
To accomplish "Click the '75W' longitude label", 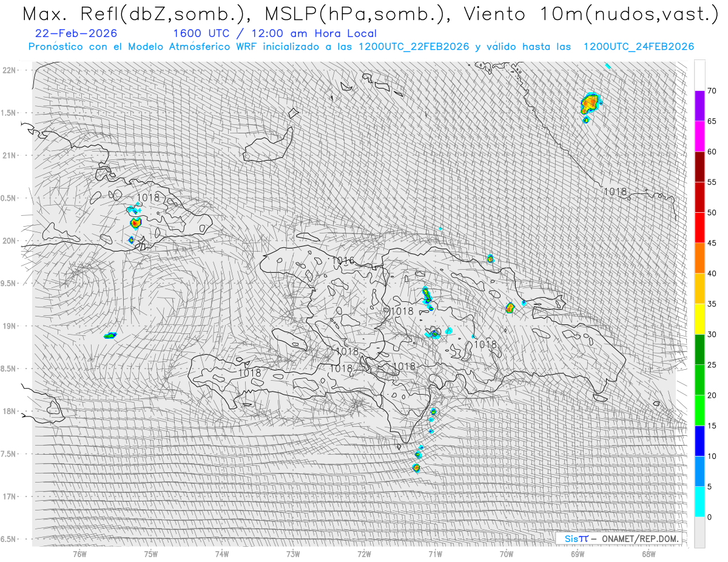I will 151,554.
